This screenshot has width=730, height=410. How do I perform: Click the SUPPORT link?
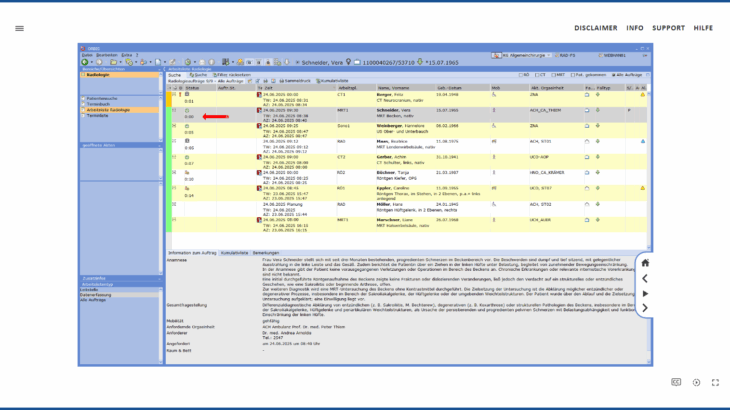(669, 28)
